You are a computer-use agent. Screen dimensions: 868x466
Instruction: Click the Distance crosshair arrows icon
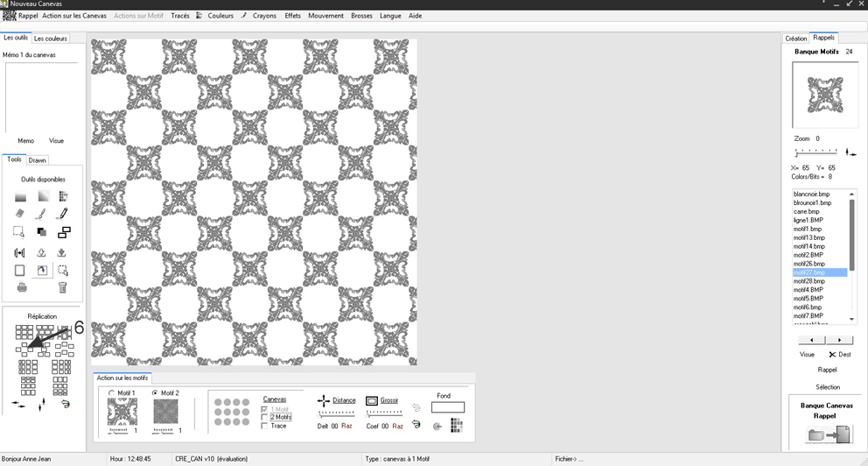pyautogui.click(x=323, y=400)
